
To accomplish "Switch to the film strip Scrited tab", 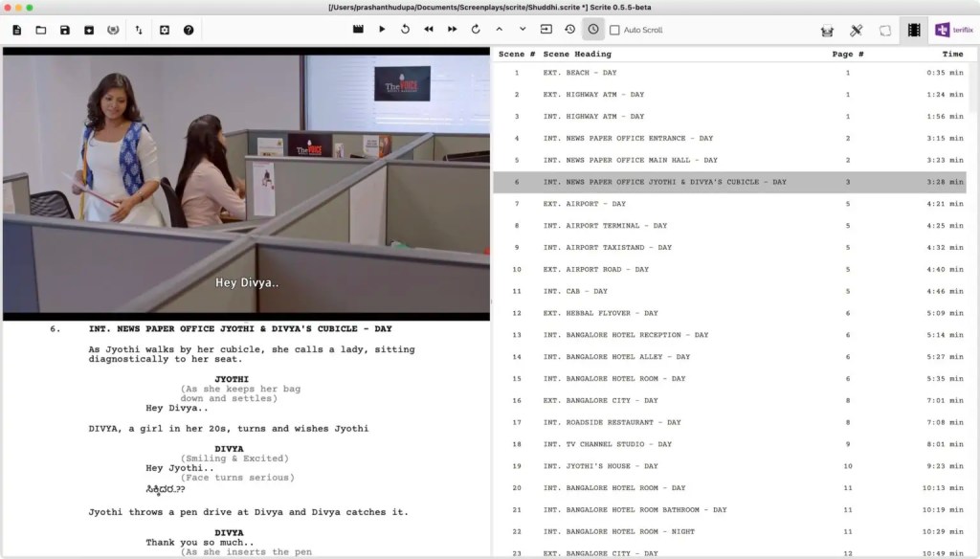I will (914, 30).
